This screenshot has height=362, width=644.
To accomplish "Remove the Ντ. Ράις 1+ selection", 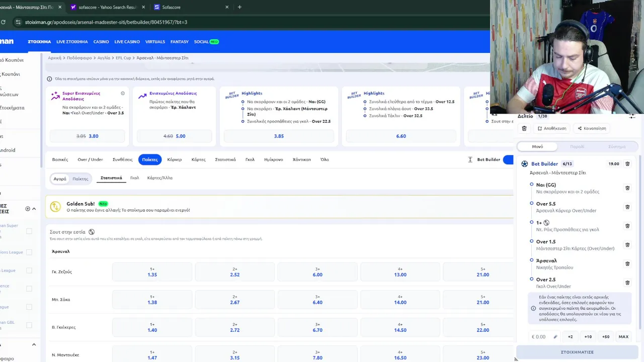I will click(627, 226).
